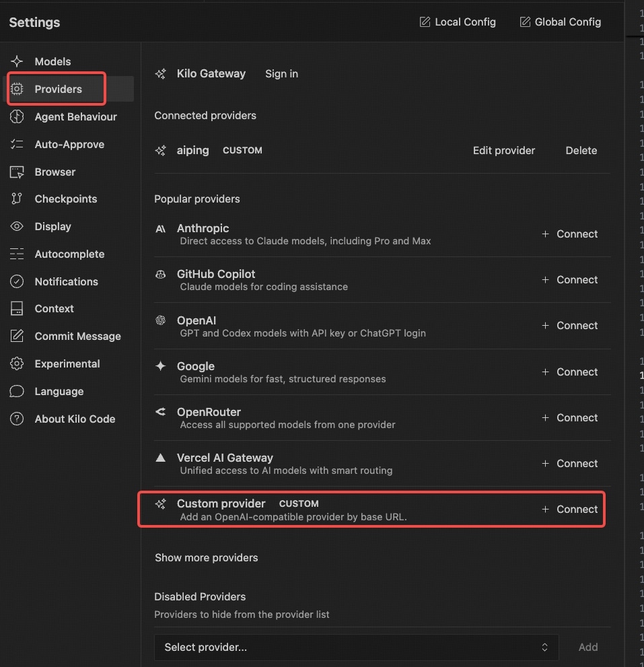The height and width of the screenshot is (667, 644).
Task: Delete the aiping provider
Action: pos(581,150)
